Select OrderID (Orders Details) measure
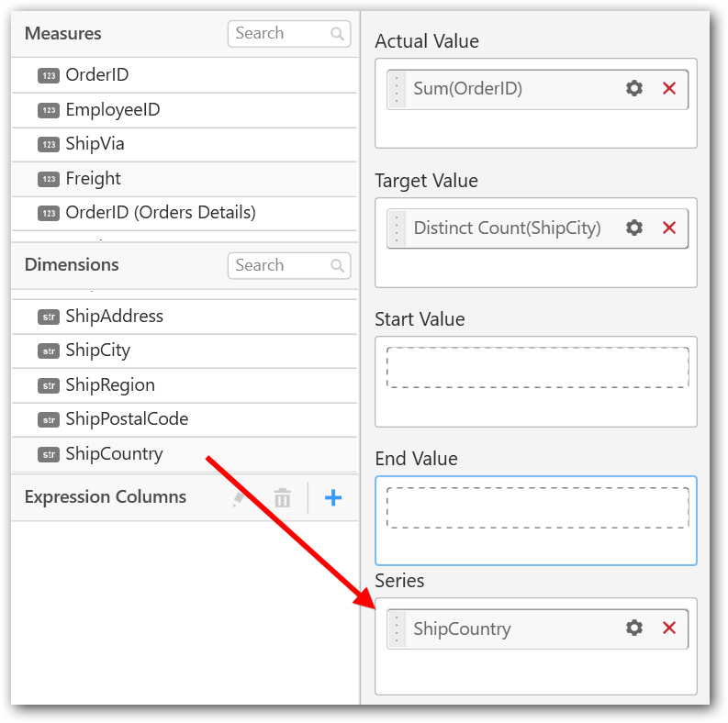728x723 pixels. (x=160, y=213)
